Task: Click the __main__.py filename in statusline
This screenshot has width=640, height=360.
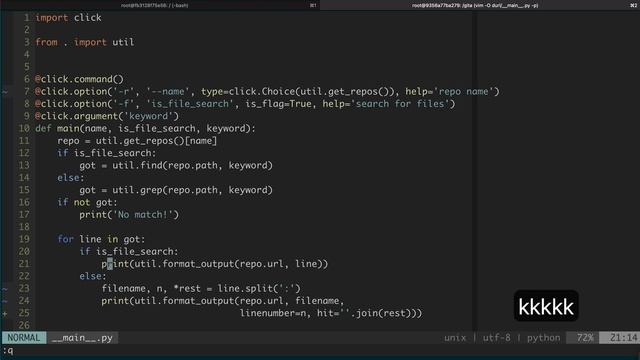Action: pos(82,338)
